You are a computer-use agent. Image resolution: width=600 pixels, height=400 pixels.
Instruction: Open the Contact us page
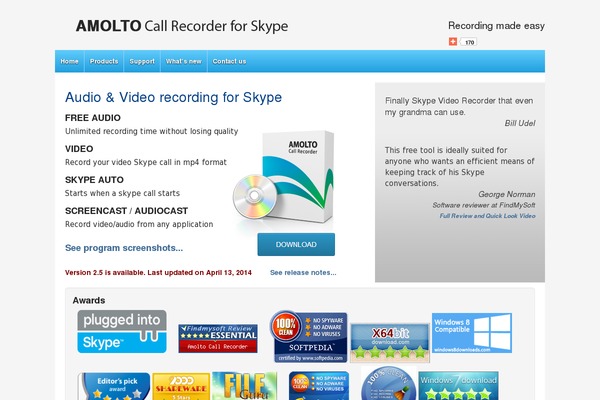230,61
